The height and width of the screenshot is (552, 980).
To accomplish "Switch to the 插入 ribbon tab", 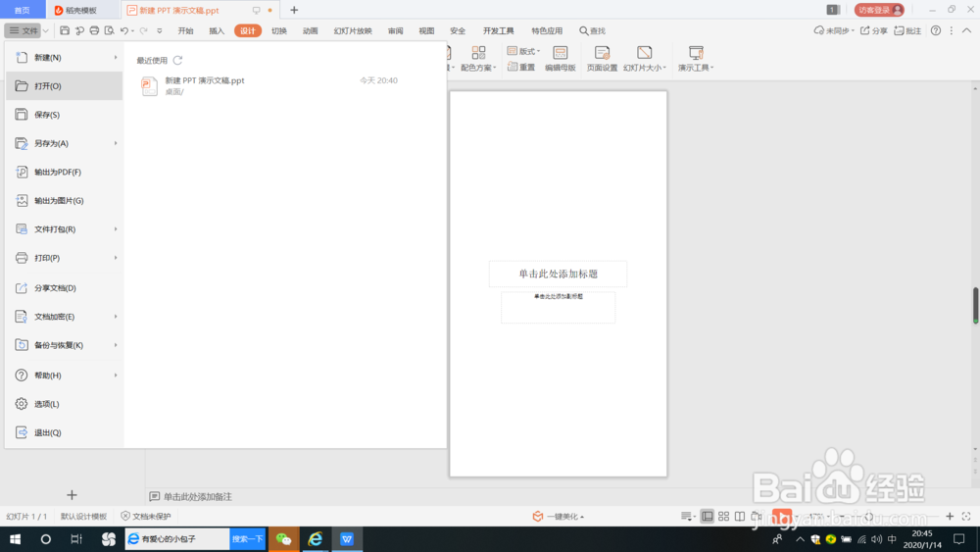I will click(217, 30).
